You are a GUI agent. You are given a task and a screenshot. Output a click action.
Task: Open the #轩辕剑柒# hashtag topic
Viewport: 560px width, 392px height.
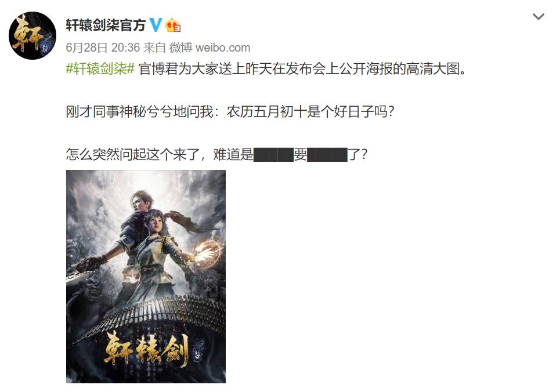pos(100,68)
